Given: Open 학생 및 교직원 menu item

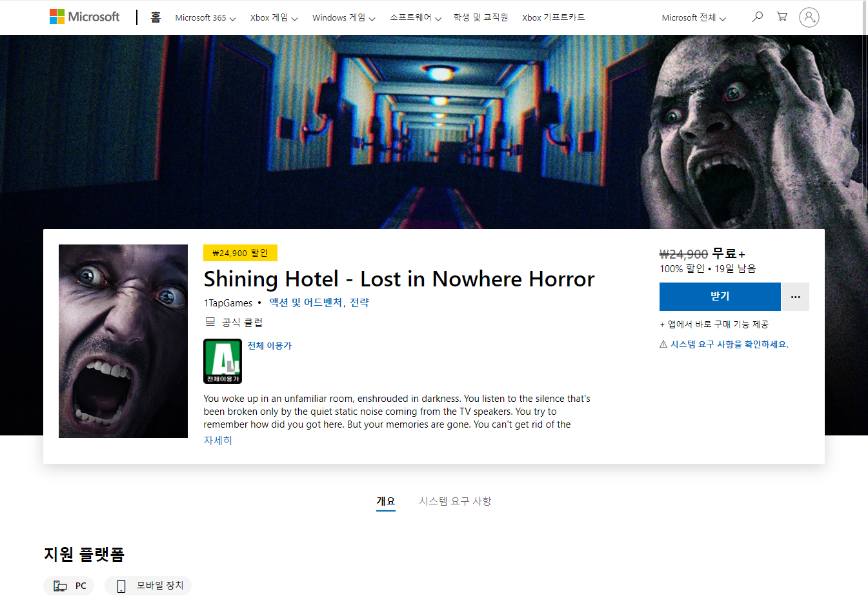Looking at the screenshot, I should tap(481, 17).
